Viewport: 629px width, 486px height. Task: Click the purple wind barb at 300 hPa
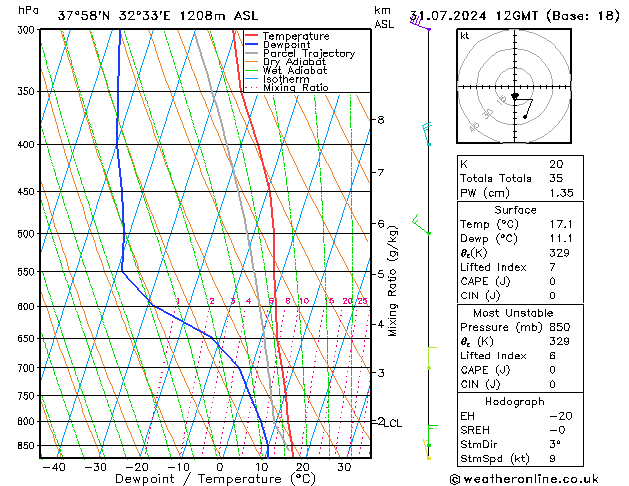point(420,23)
